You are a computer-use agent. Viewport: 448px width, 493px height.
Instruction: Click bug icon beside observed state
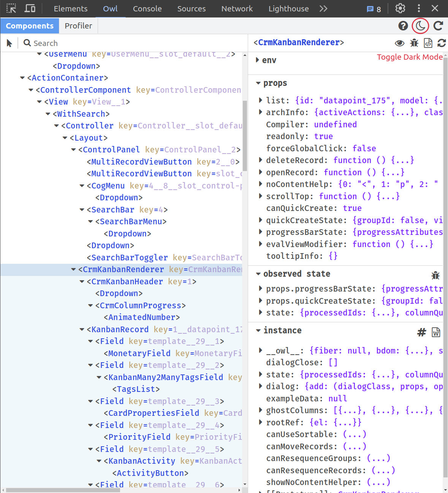(x=435, y=275)
